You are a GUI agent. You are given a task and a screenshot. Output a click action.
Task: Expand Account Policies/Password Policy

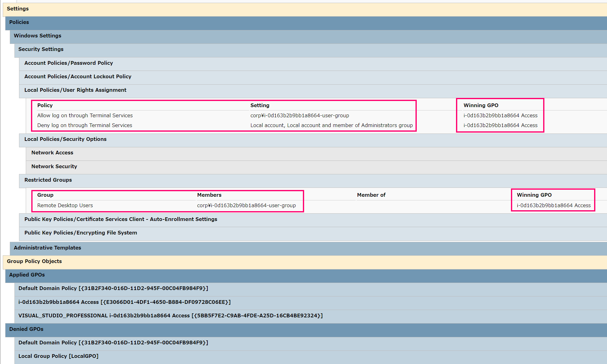click(68, 63)
